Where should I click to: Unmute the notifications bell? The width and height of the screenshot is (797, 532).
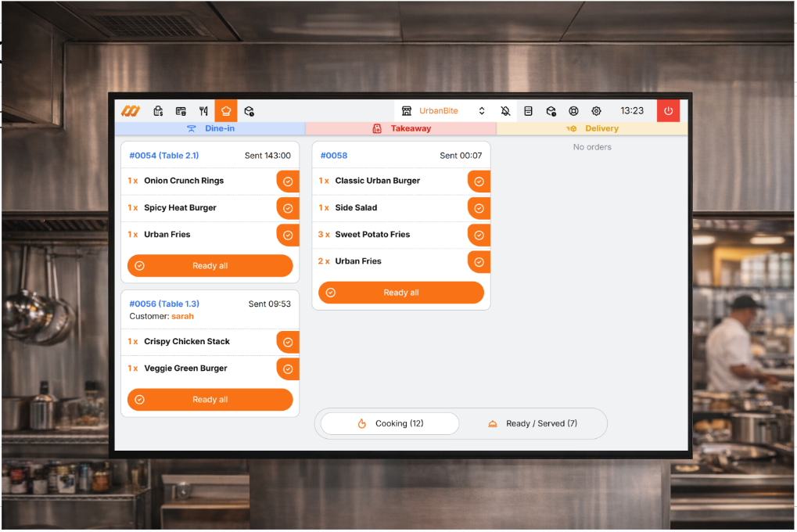point(506,110)
